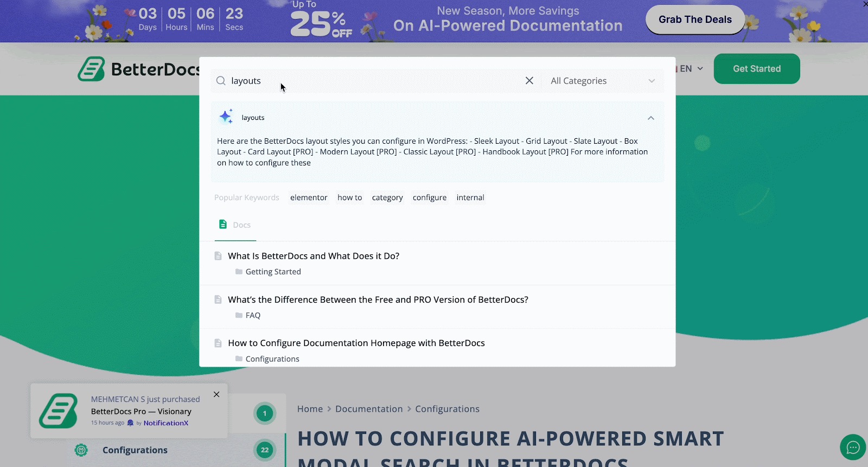Click the FAQ category label

[253, 315]
